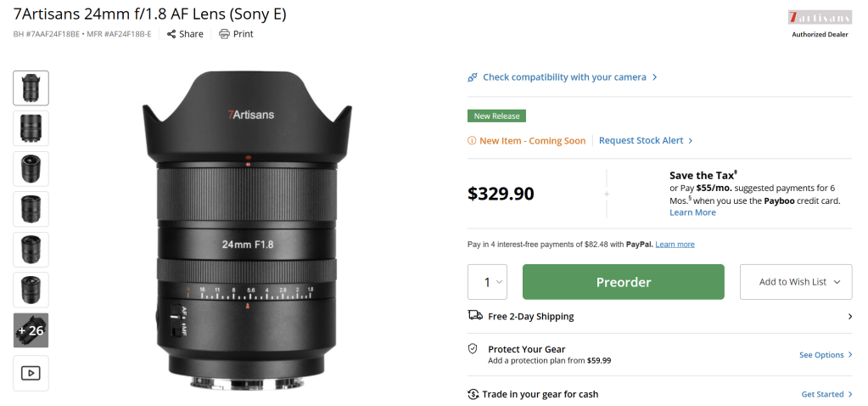Click Get Started for trade-in

pos(822,394)
